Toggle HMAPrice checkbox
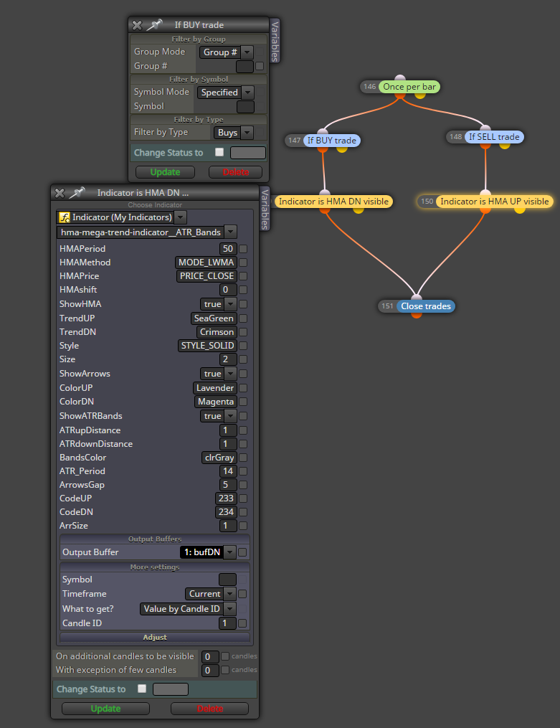560x728 pixels. pos(243,276)
